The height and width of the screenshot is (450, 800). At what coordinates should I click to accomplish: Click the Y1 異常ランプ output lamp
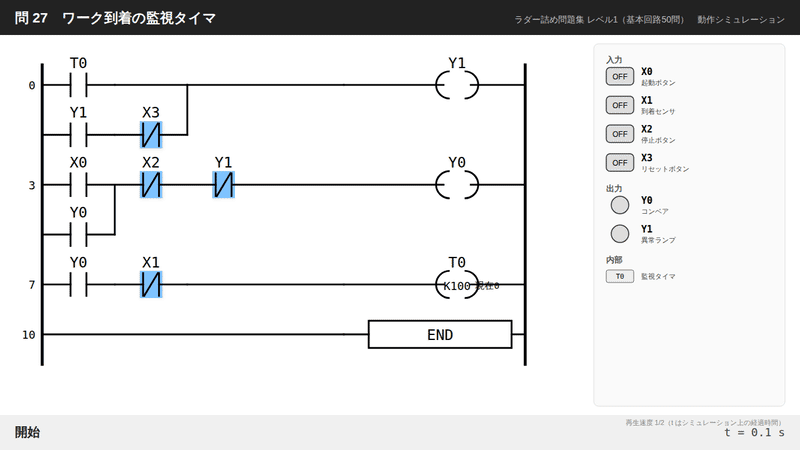[x=619, y=234]
